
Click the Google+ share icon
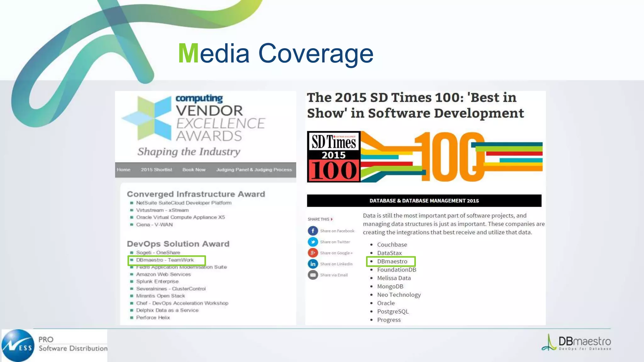[x=313, y=253]
